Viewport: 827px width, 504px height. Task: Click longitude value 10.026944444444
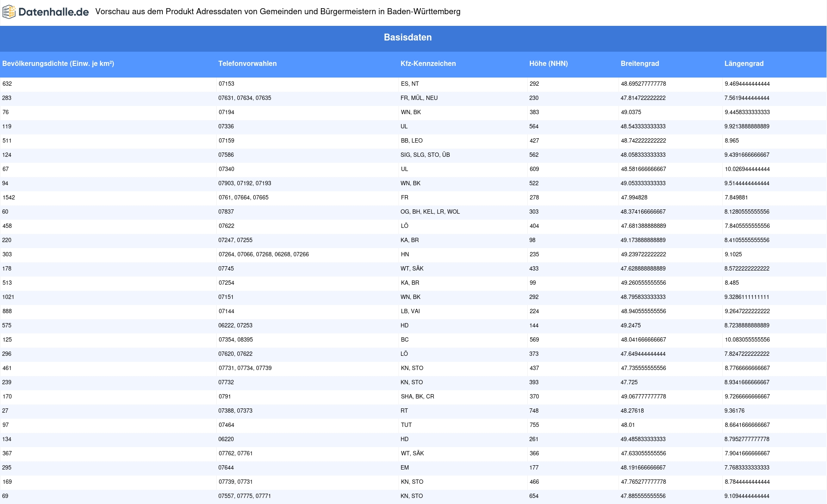point(747,169)
